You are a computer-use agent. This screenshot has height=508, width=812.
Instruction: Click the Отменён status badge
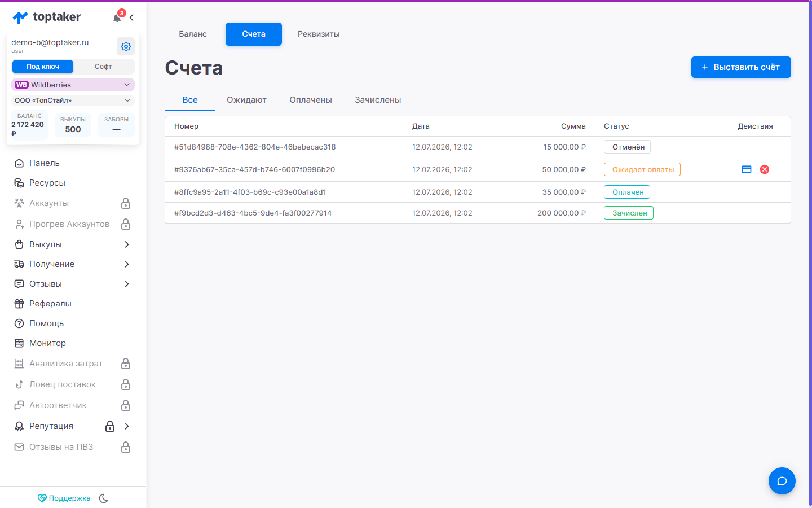point(628,147)
